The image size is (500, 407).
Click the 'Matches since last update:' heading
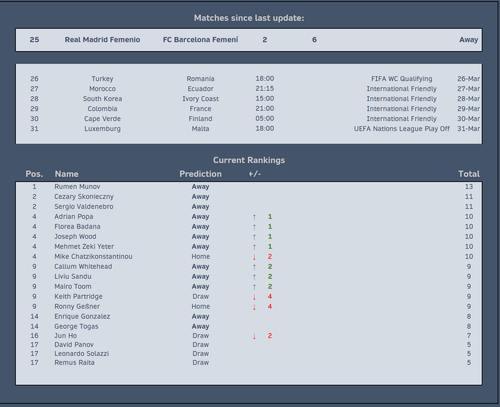[249, 18]
